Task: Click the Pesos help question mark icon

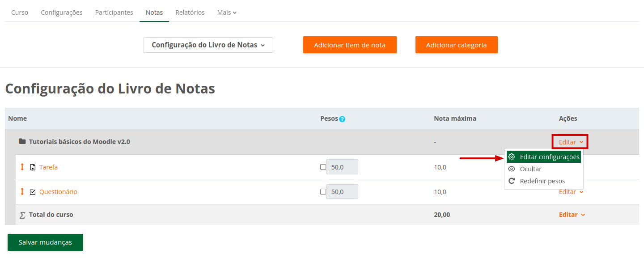Action: coord(342,119)
